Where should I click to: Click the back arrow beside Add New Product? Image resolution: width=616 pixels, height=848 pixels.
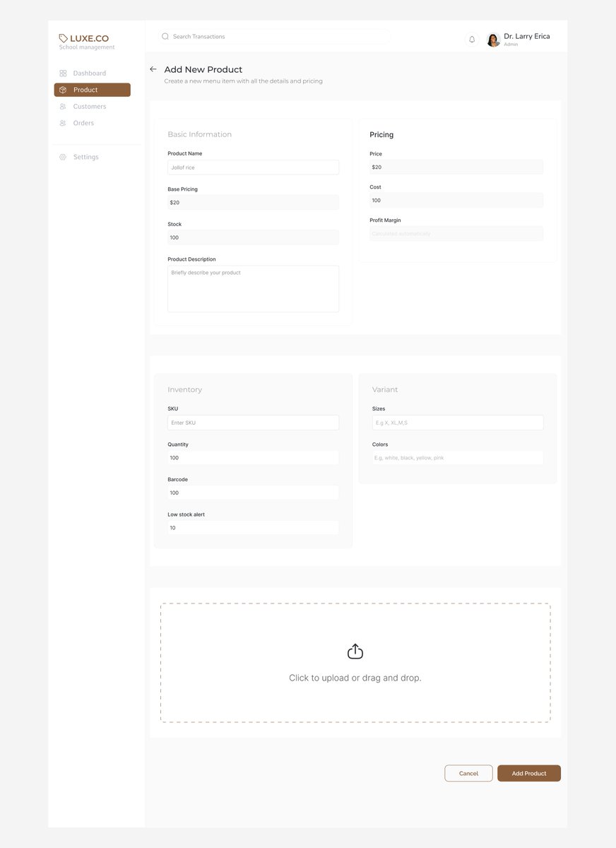(153, 69)
